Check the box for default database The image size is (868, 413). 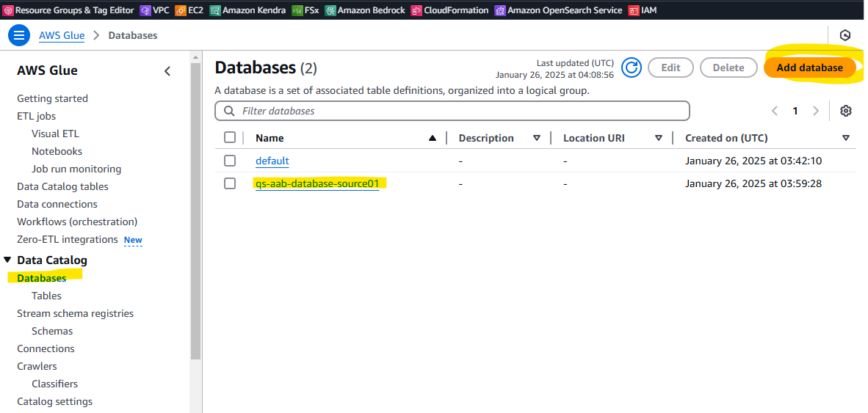[x=230, y=161]
